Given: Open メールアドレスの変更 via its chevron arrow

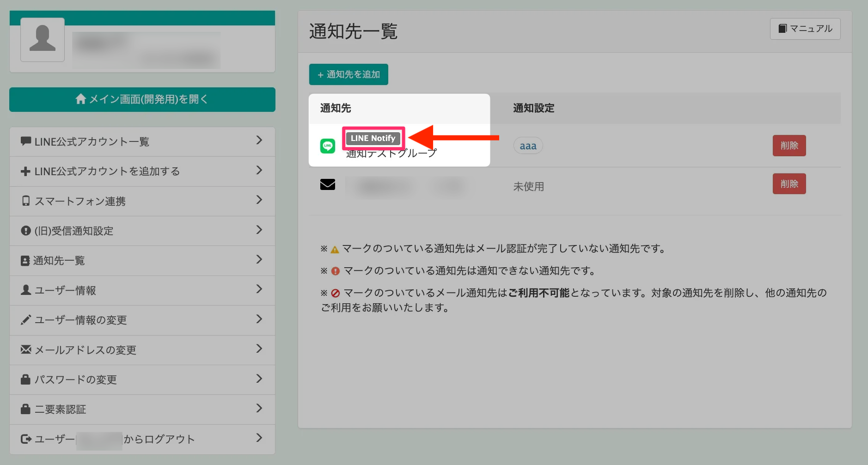Looking at the screenshot, I should (259, 350).
